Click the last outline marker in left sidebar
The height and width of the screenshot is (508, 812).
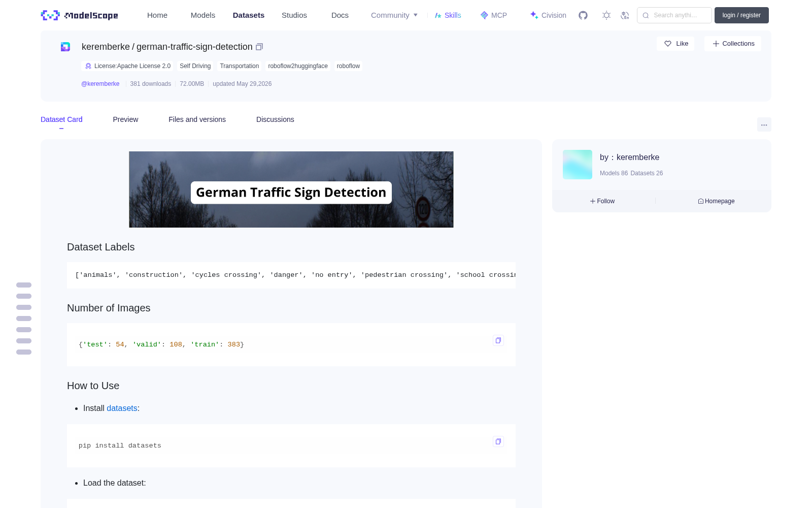[24, 352]
